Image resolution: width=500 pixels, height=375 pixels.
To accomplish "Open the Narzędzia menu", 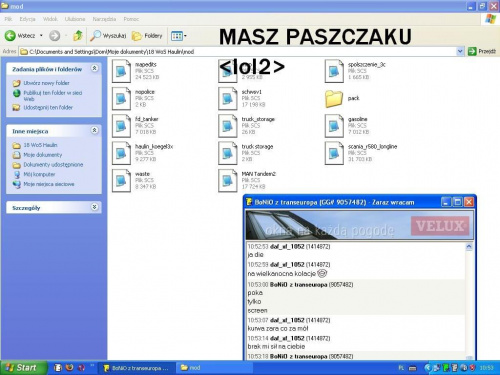I will coord(104,19).
